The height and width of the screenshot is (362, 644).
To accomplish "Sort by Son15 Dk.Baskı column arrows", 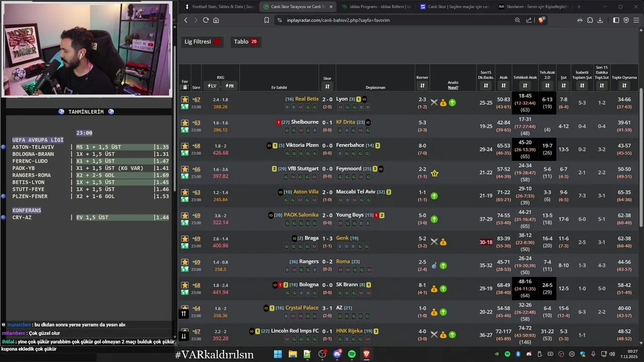I will [486, 86].
